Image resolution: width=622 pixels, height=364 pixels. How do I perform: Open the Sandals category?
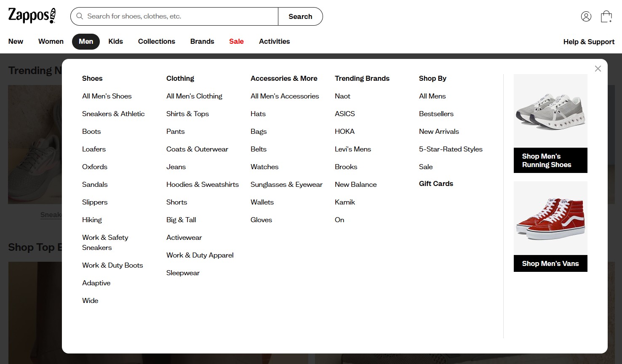click(x=95, y=184)
